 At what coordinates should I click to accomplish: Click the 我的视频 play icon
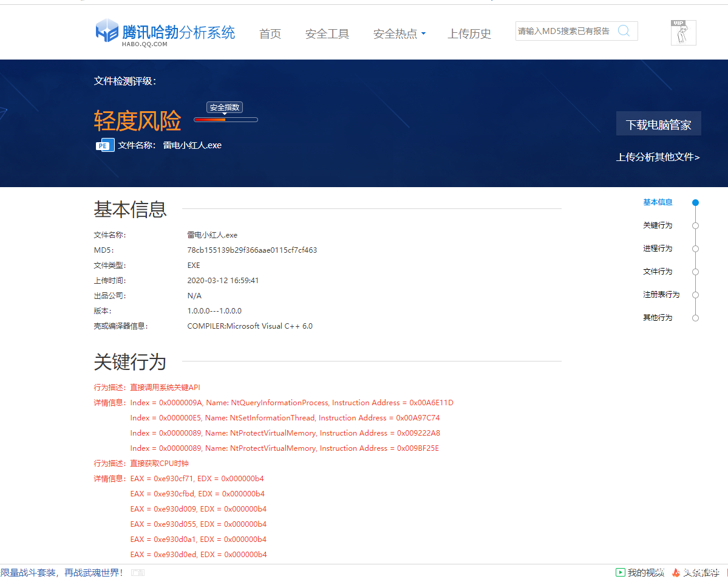tap(620, 572)
